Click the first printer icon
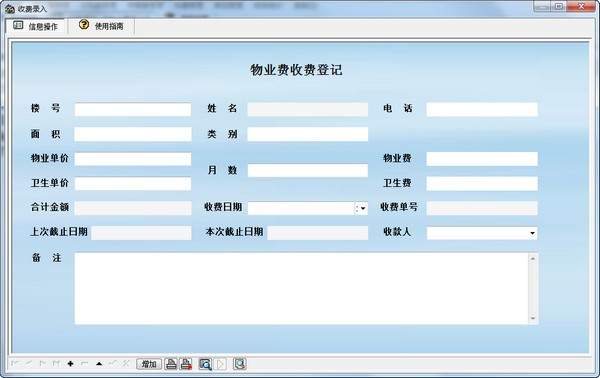 click(x=171, y=364)
